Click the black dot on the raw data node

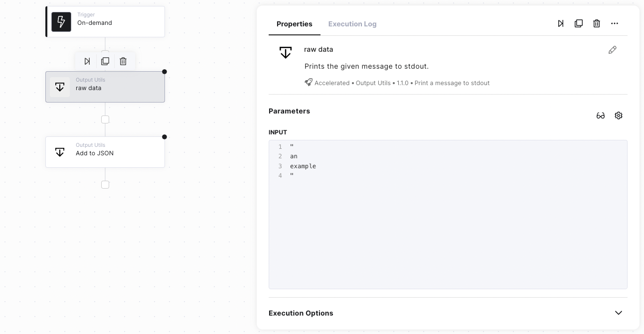pos(164,72)
